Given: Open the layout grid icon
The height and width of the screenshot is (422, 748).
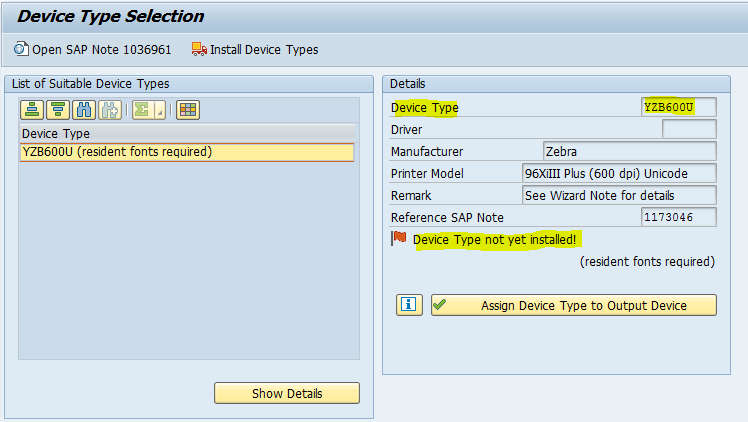Looking at the screenshot, I should click(188, 110).
